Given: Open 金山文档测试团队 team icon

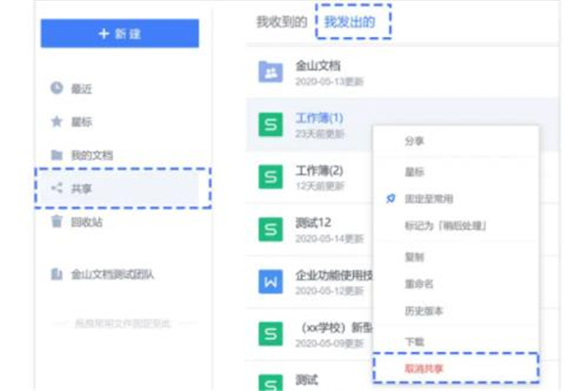Looking at the screenshot, I should [x=57, y=274].
